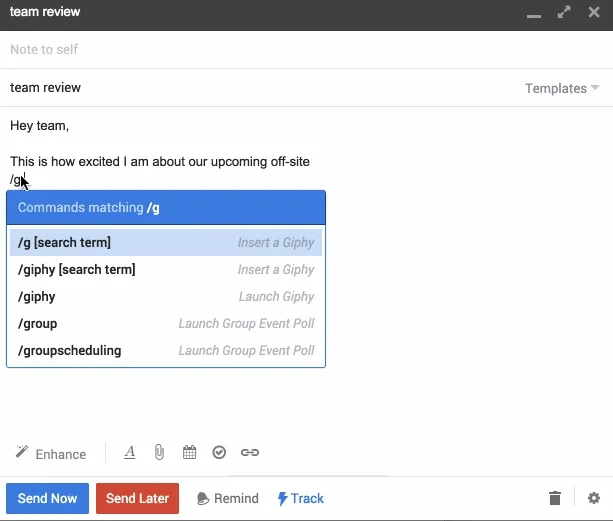The height and width of the screenshot is (521, 613).
Task: Select /giphy [search term] command
Action: click(x=166, y=270)
